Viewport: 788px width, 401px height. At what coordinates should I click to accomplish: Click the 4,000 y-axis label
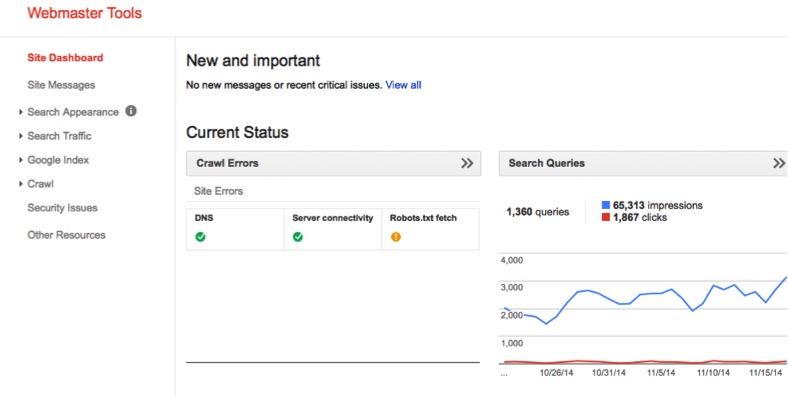click(x=512, y=260)
